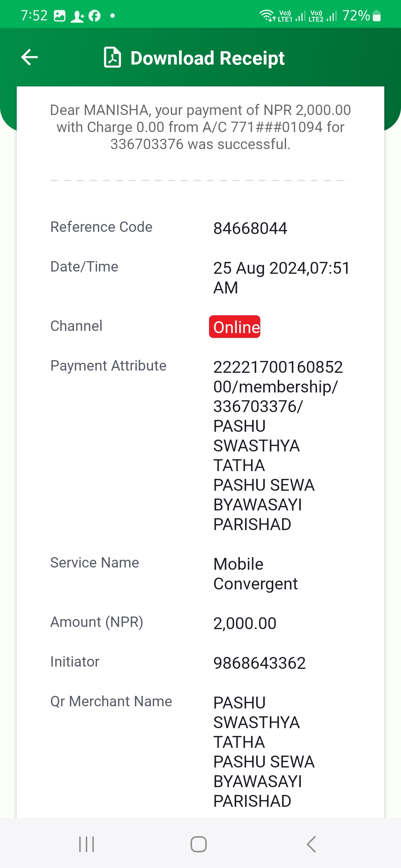
Task: Tap the Android navigation back chevron
Action: [311, 844]
